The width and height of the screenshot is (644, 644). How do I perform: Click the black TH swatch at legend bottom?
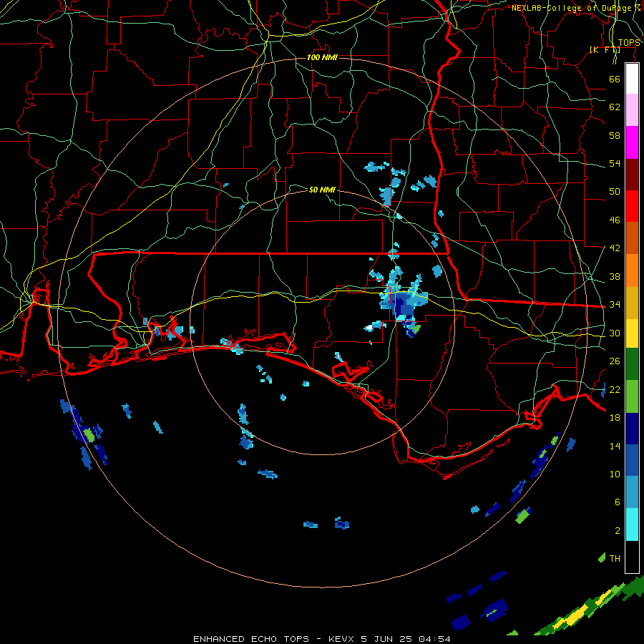point(632,557)
